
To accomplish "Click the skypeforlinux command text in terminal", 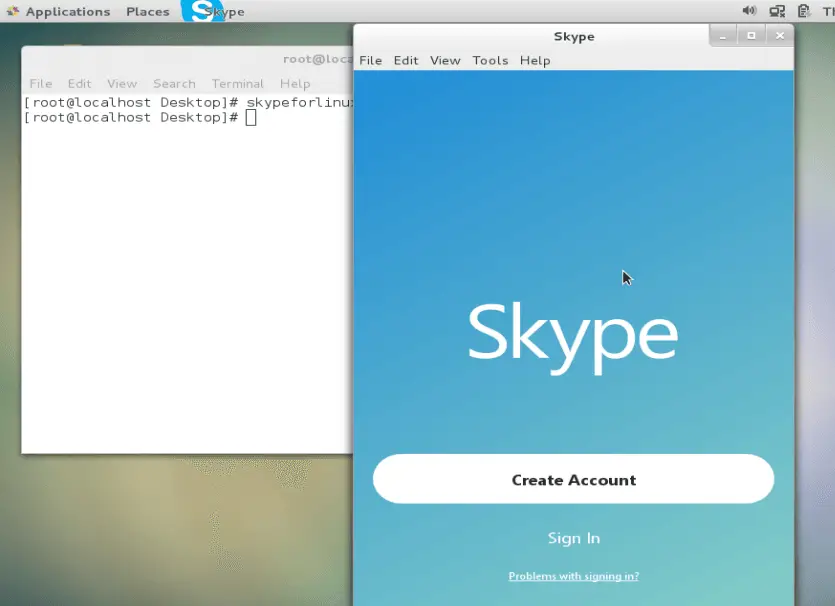I will [299, 102].
